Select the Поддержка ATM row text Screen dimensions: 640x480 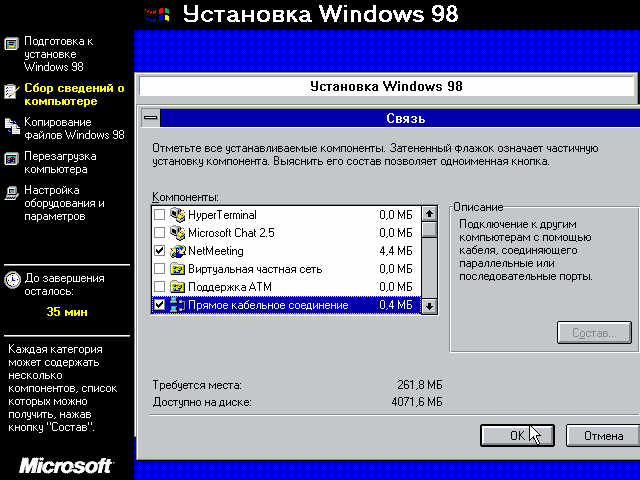pos(230,287)
